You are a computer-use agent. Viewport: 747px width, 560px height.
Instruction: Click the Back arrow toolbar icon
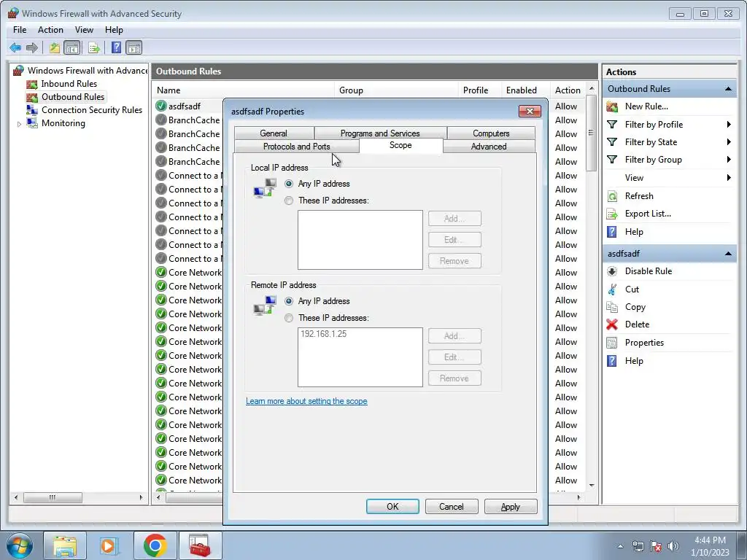pyautogui.click(x=15, y=47)
